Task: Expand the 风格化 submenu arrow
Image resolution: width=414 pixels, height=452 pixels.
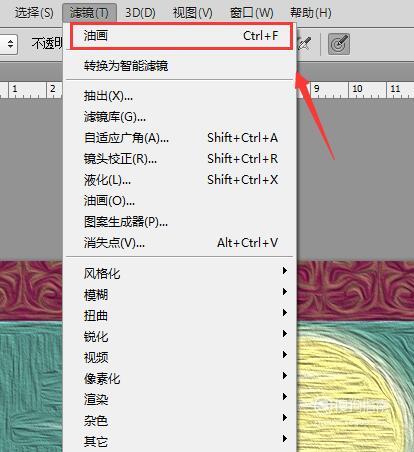Action: pyautogui.click(x=284, y=270)
